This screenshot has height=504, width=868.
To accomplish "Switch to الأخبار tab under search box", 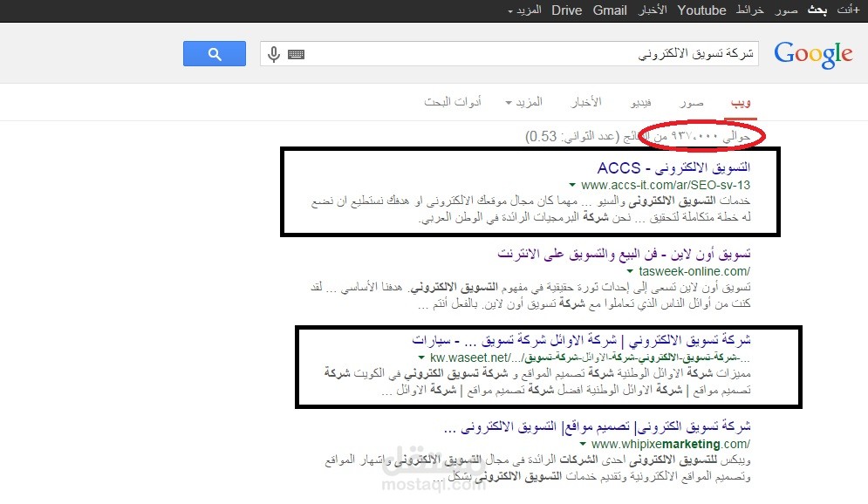I will 586,102.
